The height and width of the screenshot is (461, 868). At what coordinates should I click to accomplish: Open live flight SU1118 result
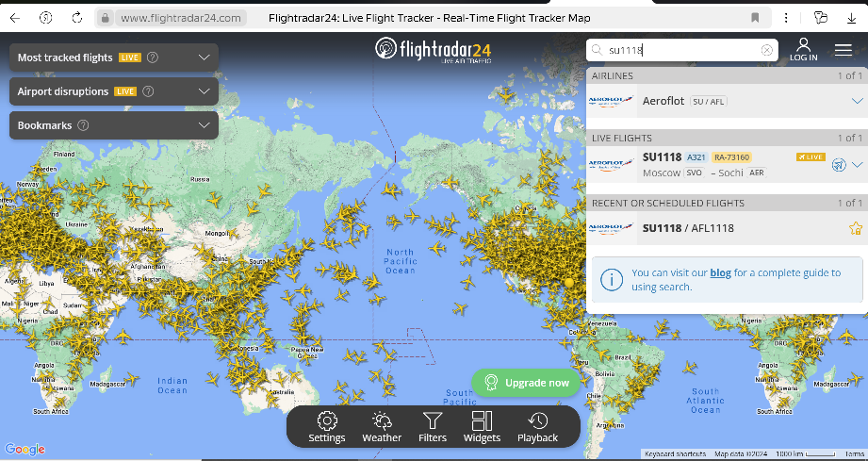727,165
